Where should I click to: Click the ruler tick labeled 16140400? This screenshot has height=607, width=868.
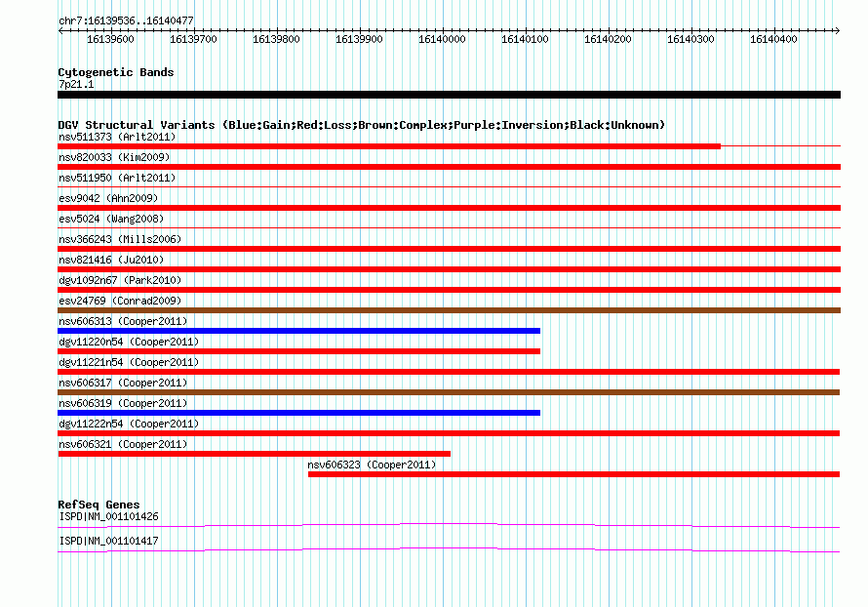click(773, 39)
